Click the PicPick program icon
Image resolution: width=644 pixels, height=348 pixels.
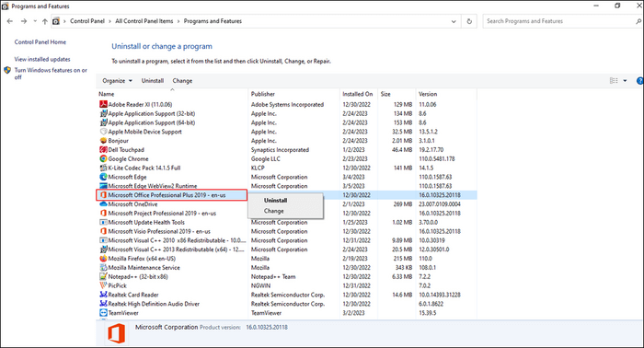pos(103,285)
